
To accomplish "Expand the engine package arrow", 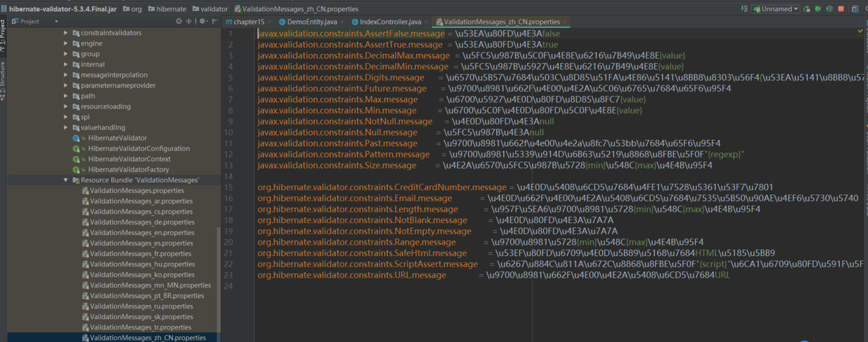I will (x=66, y=43).
